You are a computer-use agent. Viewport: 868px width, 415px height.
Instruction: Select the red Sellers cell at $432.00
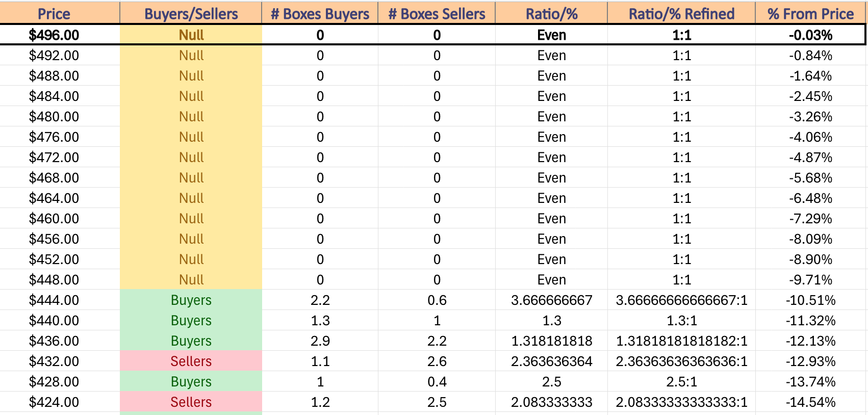pyautogui.click(x=191, y=361)
